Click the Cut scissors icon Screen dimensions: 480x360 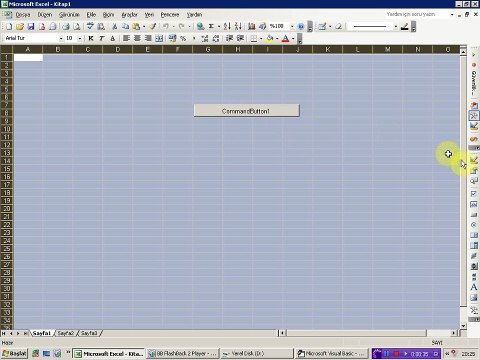114,26
